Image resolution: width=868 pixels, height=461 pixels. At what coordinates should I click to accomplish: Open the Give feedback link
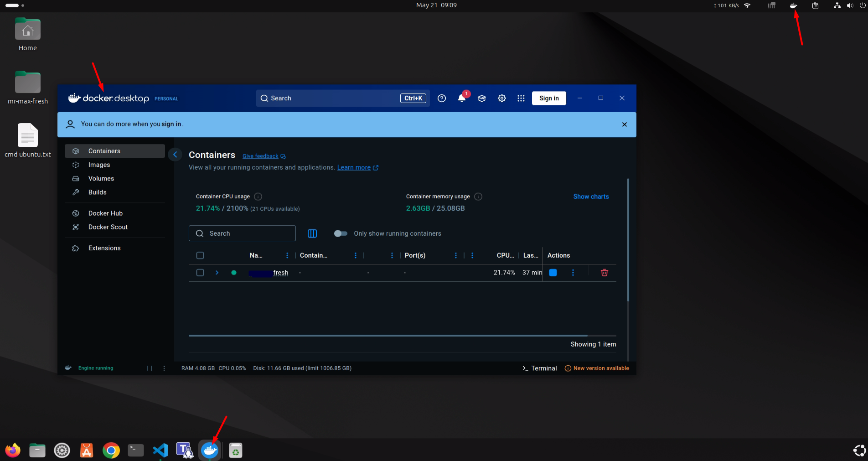pos(264,156)
